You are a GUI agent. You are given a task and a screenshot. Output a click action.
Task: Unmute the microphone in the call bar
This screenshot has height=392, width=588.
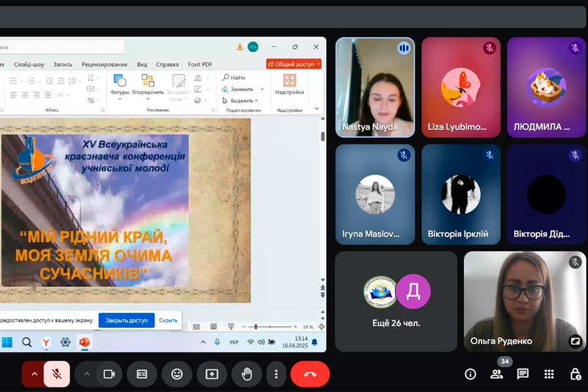57,374
